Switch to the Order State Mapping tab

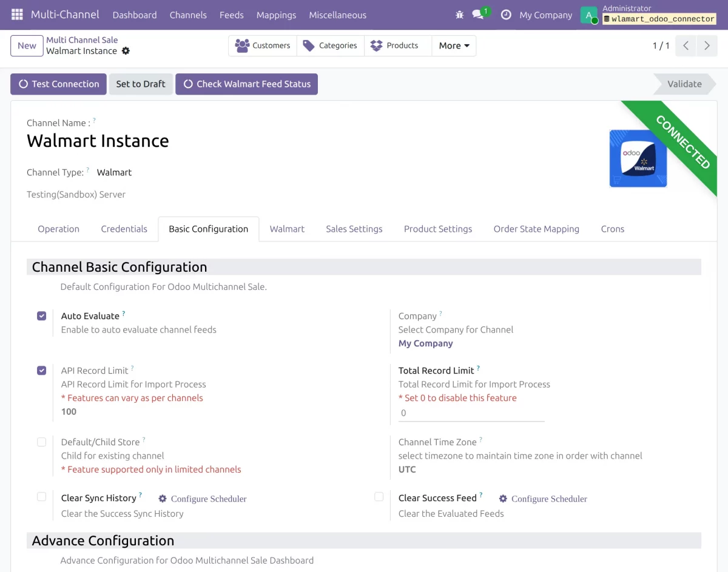(x=536, y=229)
